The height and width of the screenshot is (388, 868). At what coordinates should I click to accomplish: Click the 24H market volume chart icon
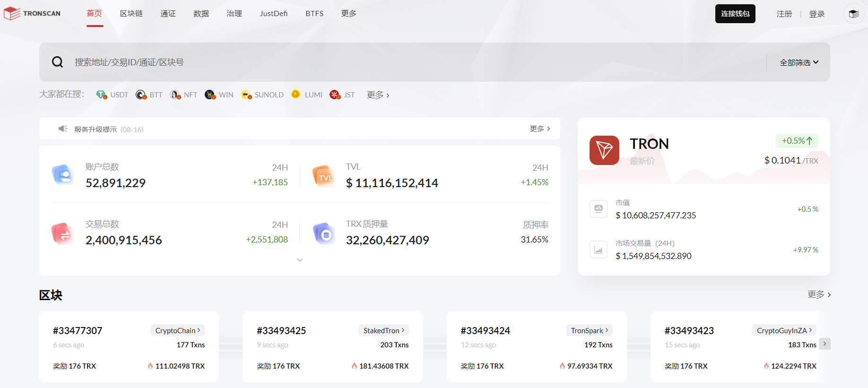pos(599,250)
